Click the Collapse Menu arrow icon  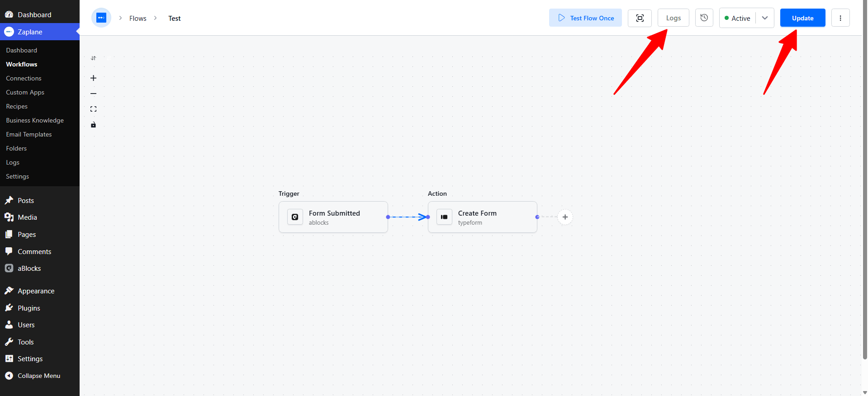pos(9,376)
